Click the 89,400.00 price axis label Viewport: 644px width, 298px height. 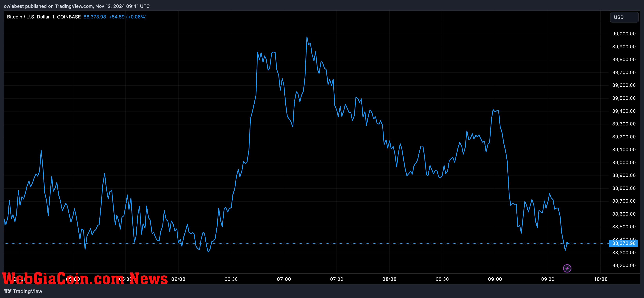click(624, 111)
